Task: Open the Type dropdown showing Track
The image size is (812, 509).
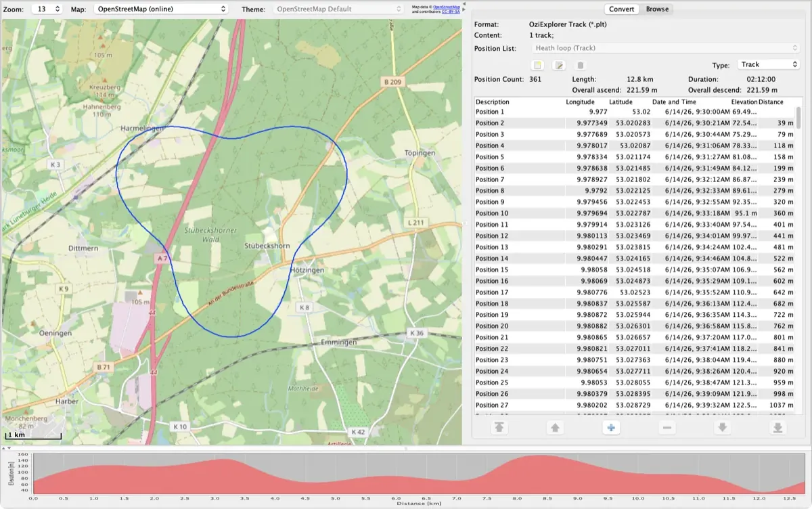Action: pyautogui.click(x=768, y=64)
